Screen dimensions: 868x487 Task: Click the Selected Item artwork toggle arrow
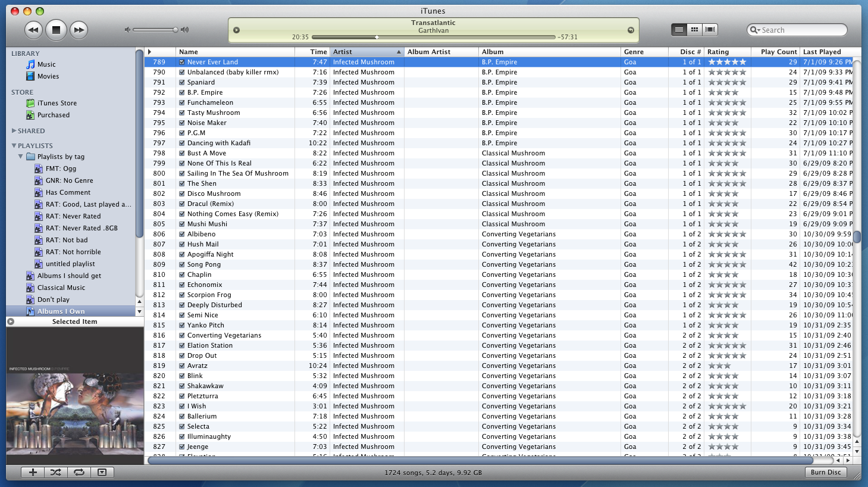click(11, 321)
